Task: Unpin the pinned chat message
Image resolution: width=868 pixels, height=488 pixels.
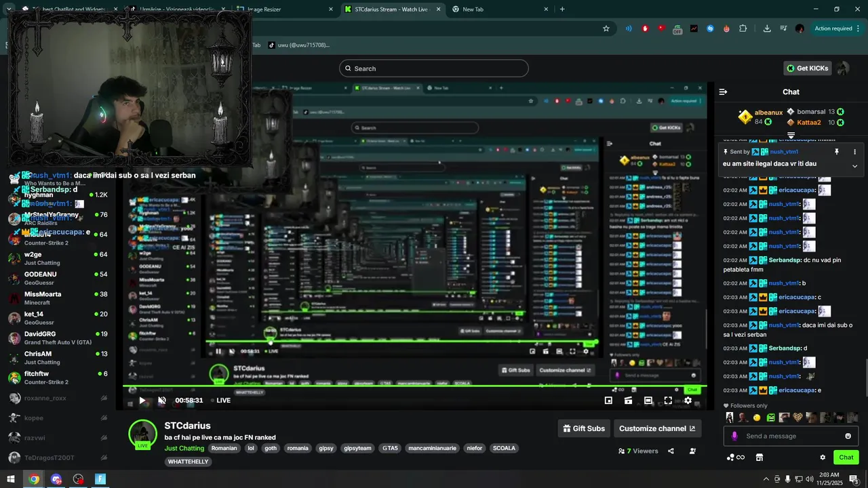Action: (x=837, y=152)
